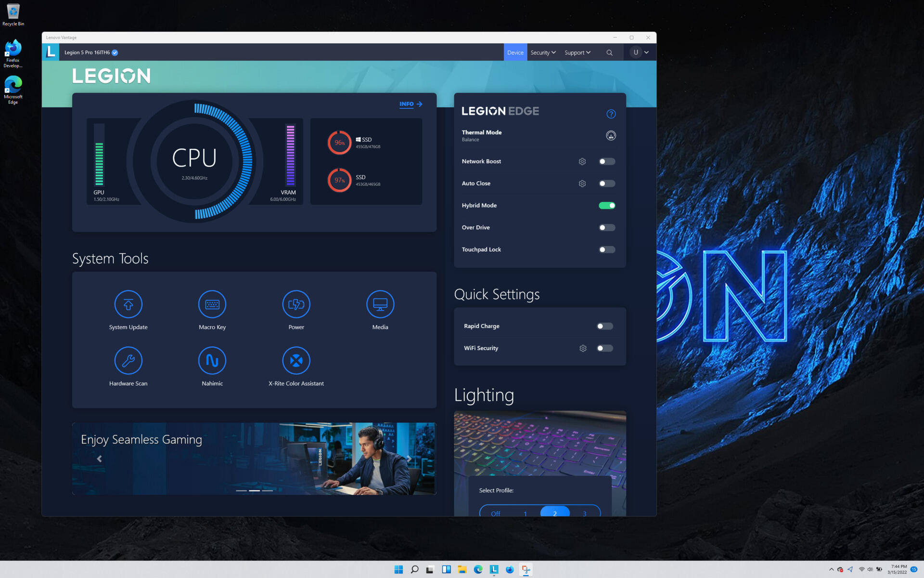The height and width of the screenshot is (578, 924).
Task: Select Microsoft Edge desktop icon
Action: click(13, 90)
